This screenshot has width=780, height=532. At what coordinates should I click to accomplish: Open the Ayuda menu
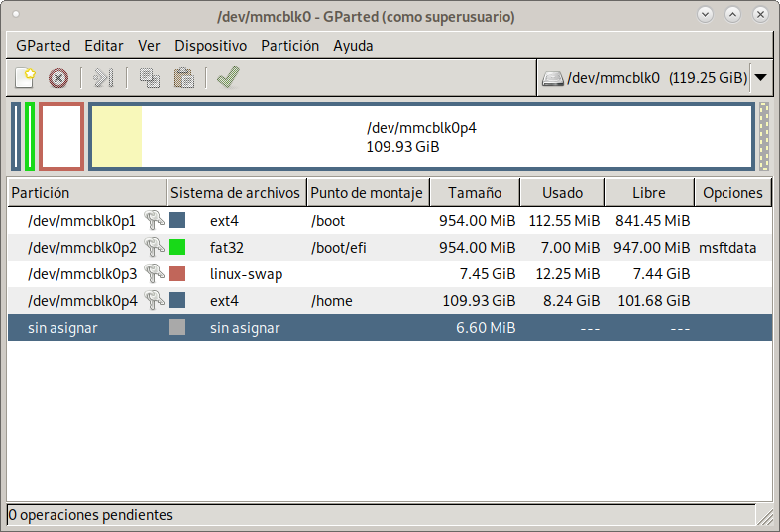pos(353,46)
